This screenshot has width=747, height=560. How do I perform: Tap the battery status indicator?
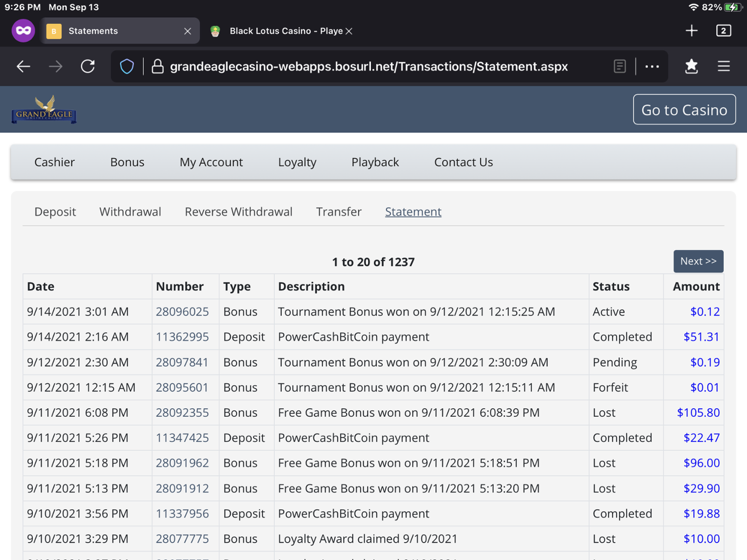(x=734, y=7)
